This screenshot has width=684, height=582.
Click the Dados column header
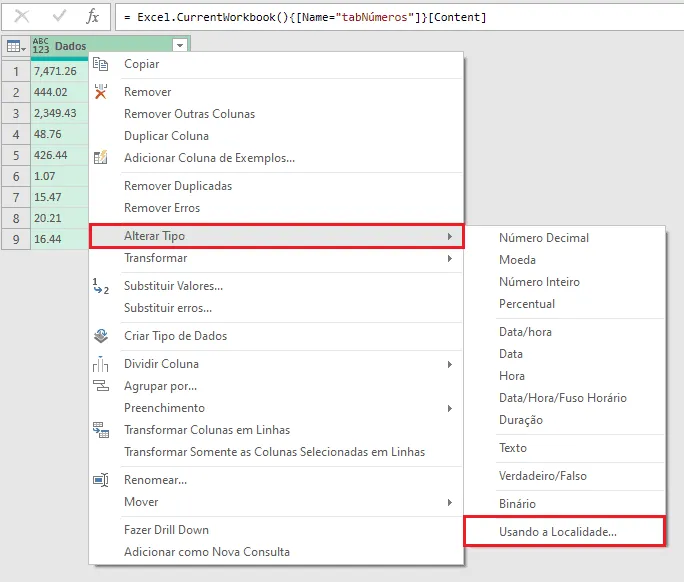click(x=110, y=46)
